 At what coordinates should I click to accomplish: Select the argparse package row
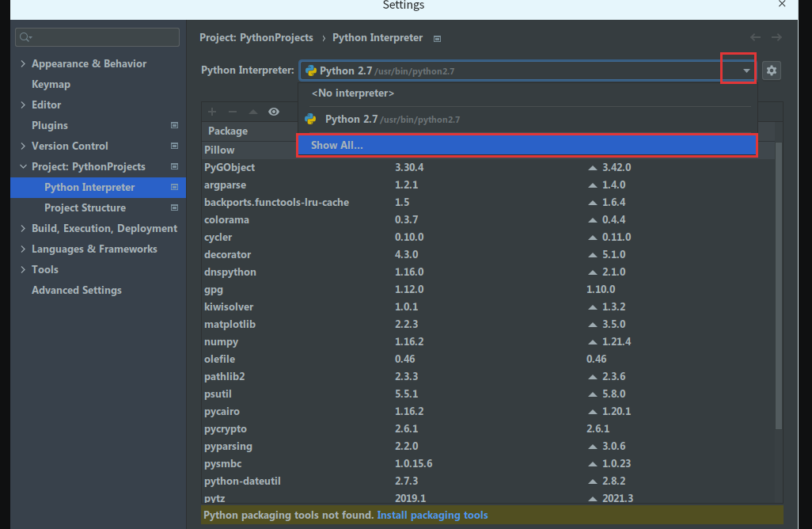pyautogui.click(x=488, y=185)
